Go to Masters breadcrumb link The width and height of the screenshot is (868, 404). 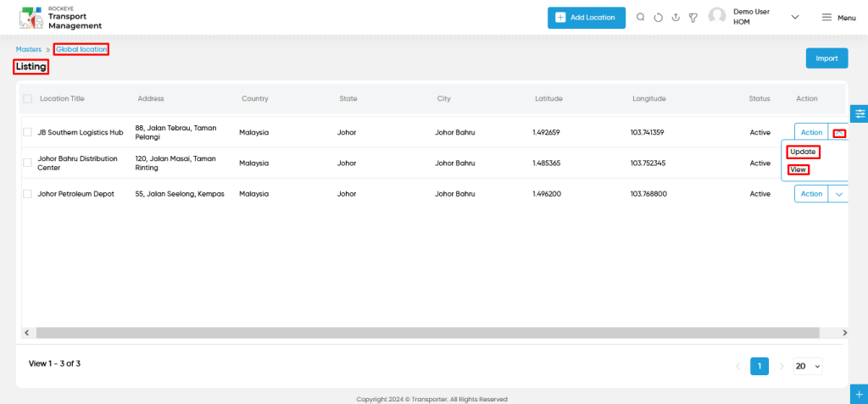pos(29,49)
